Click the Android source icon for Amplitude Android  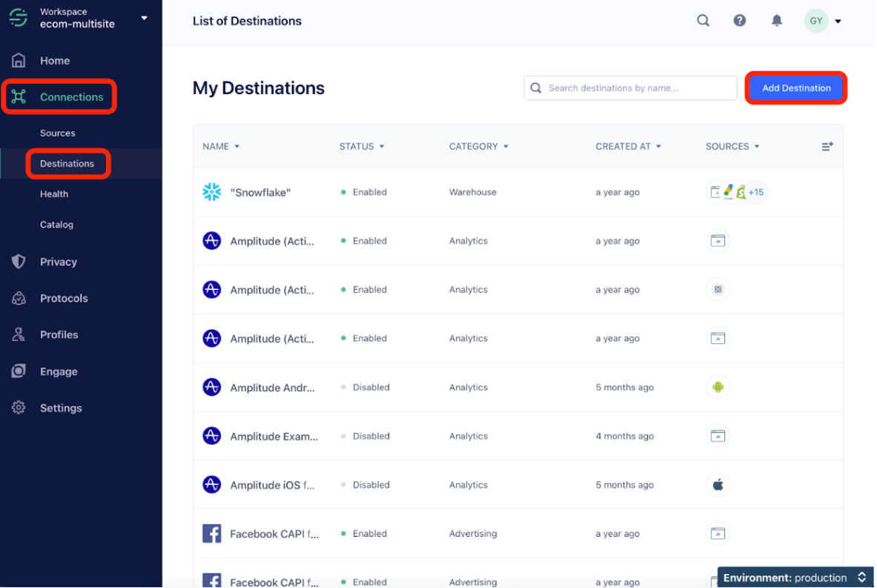718,386
